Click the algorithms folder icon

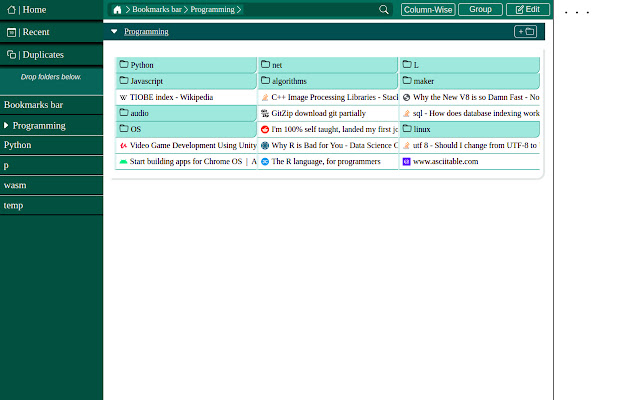(265, 81)
